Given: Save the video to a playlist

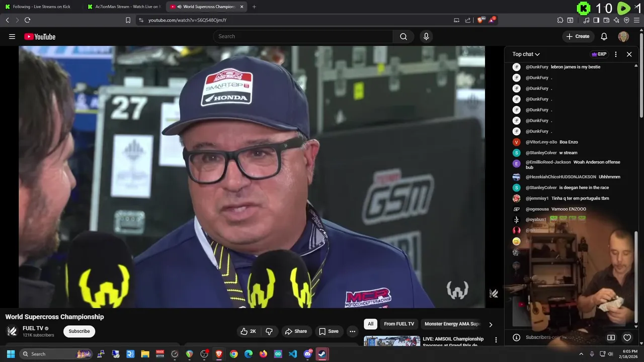Looking at the screenshot, I should pos(328,331).
